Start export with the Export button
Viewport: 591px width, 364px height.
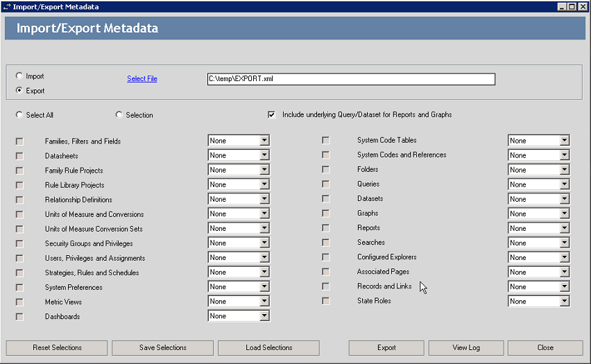[x=386, y=348]
